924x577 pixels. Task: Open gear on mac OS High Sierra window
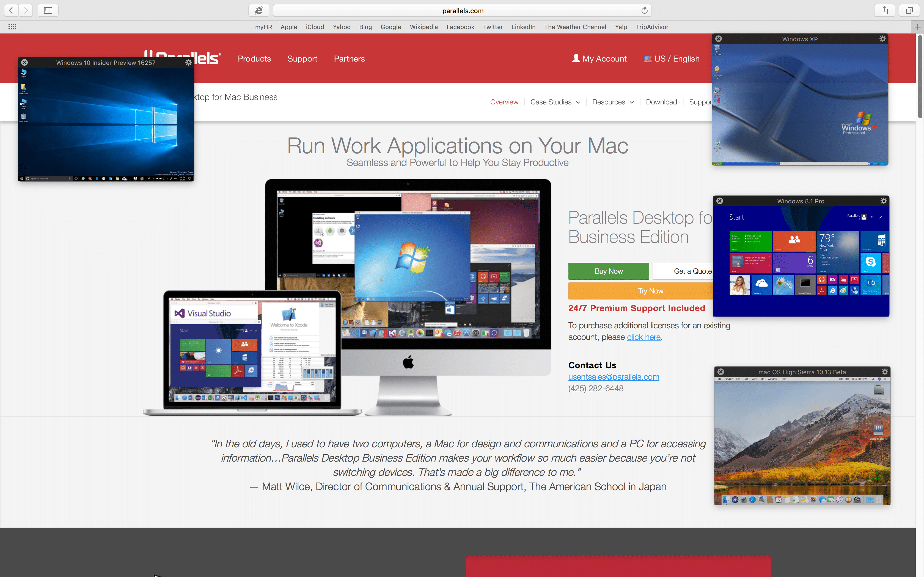(x=885, y=372)
